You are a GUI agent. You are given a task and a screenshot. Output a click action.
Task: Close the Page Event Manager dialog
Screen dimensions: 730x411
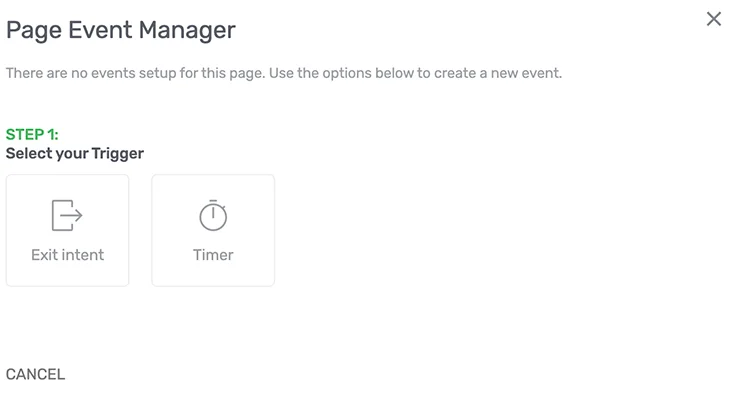coord(714,19)
